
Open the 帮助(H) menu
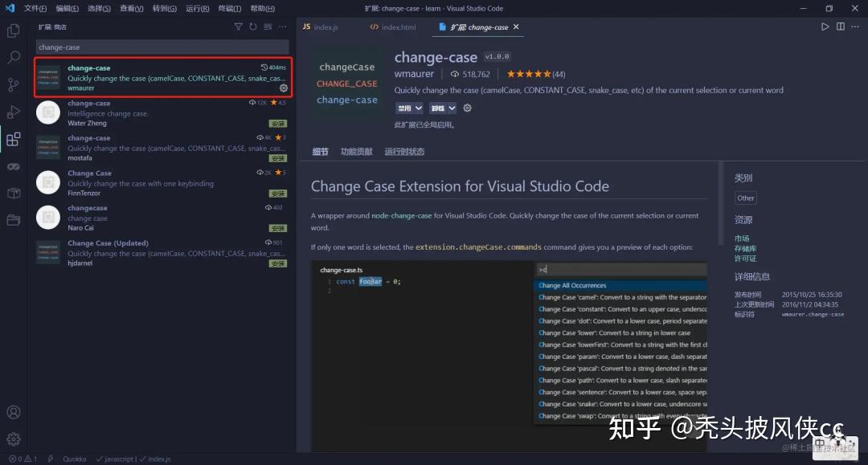(262, 8)
